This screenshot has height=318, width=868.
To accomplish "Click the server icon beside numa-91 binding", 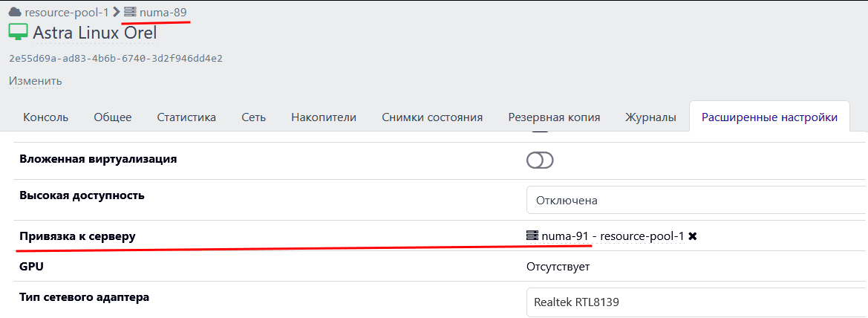I will 532,236.
